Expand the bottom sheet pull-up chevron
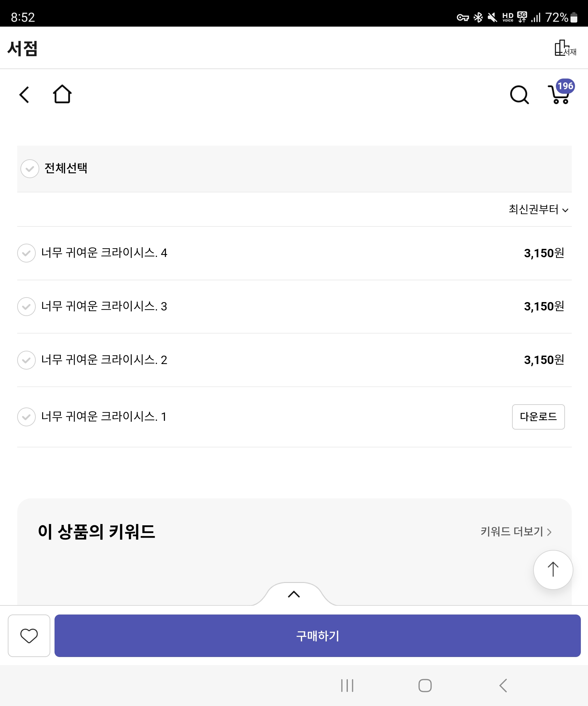The height and width of the screenshot is (706, 588). click(x=294, y=594)
